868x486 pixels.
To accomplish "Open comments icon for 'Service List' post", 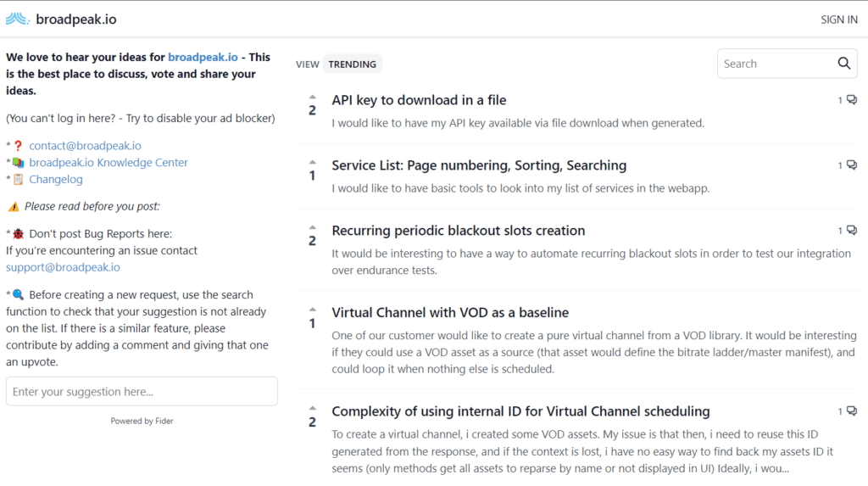I will tap(851, 165).
